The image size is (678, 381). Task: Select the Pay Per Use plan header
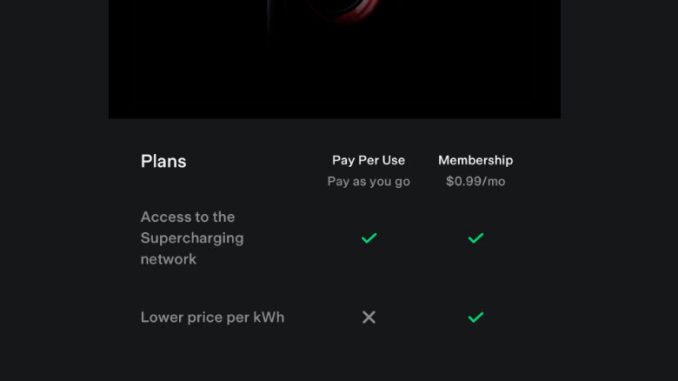(368, 160)
